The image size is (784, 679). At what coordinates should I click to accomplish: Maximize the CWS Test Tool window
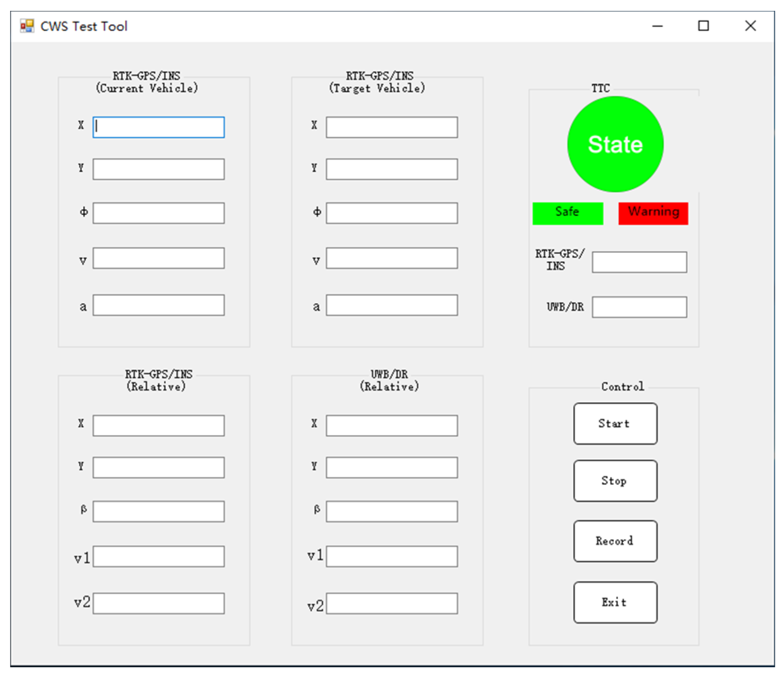click(703, 26)
